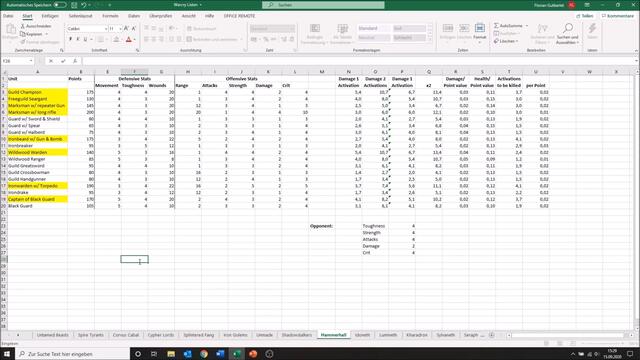The width and height of the screenshot is (640, 360).
Task: Click the cancel entry X in formula bar
Action: (x=51, y=61)
